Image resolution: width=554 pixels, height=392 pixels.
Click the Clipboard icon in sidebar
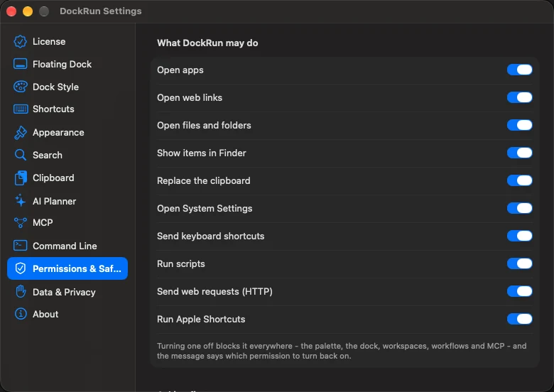[x=21, y=178]
